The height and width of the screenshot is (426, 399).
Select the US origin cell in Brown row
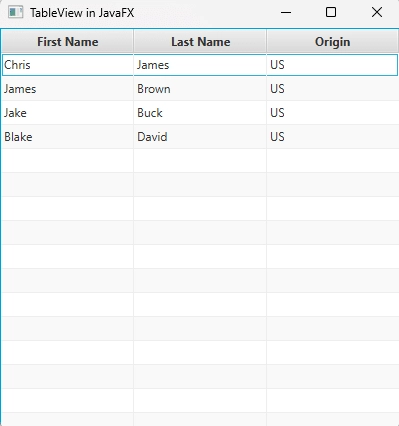coord(333,89)
